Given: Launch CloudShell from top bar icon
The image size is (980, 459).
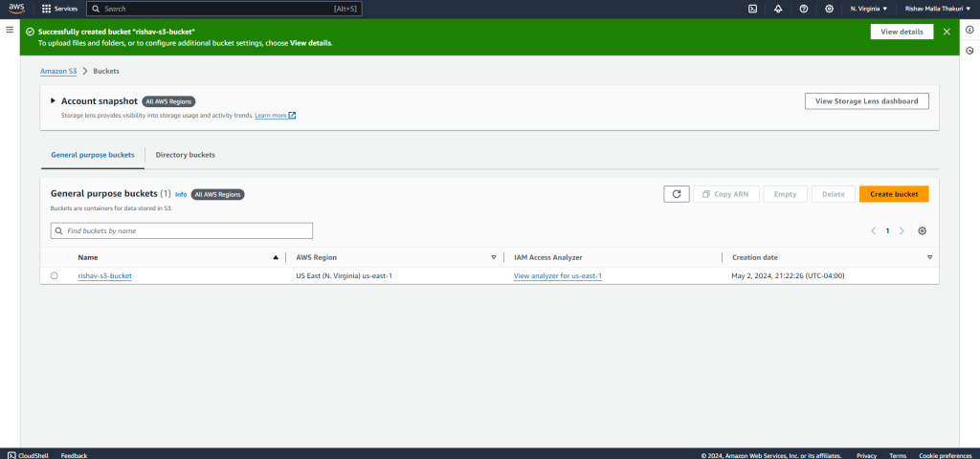Looking at the screenshot, I should pos(753,9).
